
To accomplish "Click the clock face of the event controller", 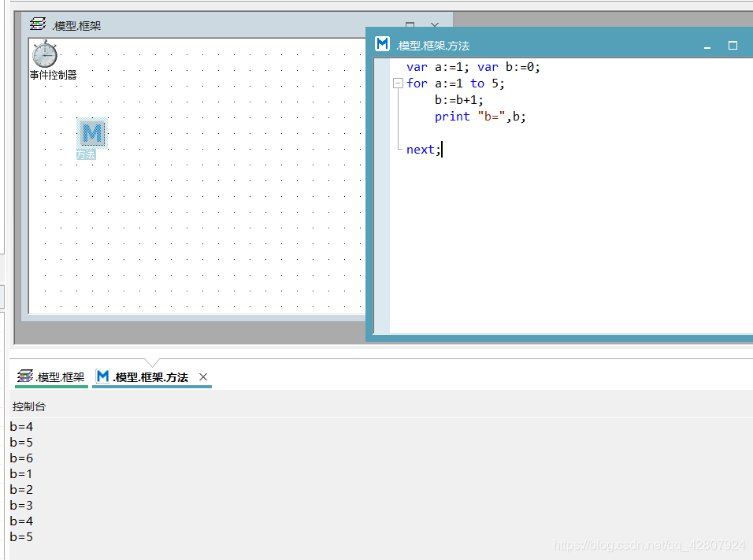I will [x=45, y=54].
